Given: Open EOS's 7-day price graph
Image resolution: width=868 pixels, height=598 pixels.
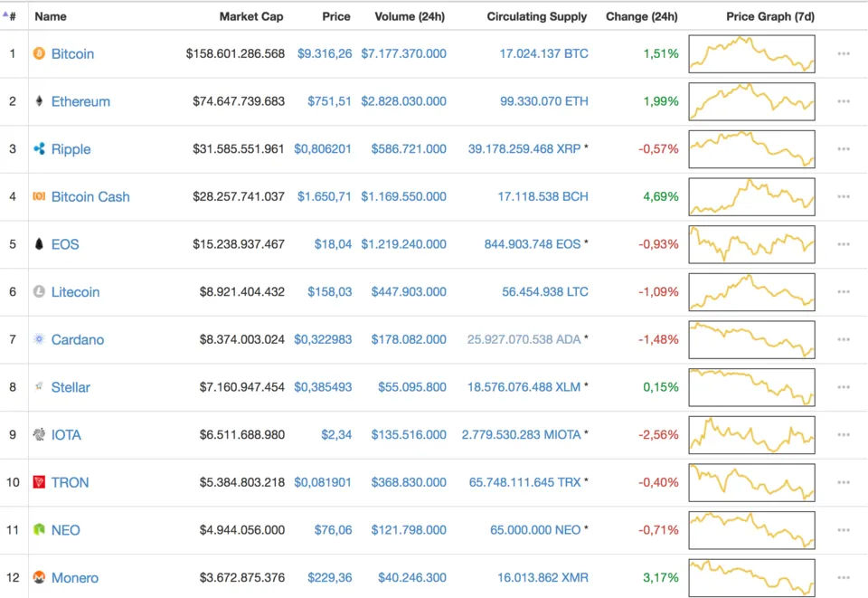Looking at the screenshot, I should [x=751, y=244].
